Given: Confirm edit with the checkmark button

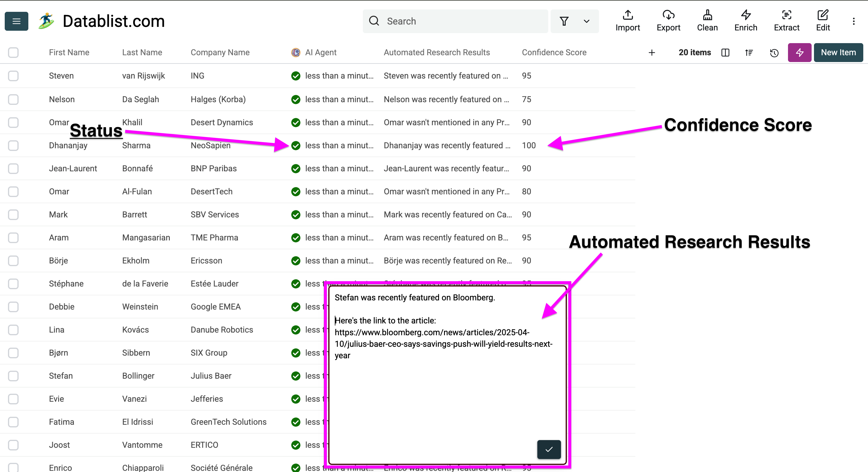Looking at the screenshot, I should [549, 449].
